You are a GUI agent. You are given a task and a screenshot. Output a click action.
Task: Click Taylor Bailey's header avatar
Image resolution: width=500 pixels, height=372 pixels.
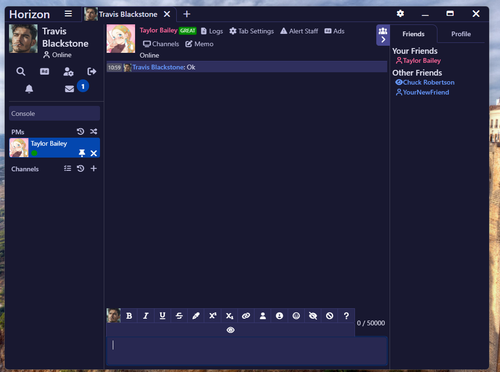click(121, 39)
